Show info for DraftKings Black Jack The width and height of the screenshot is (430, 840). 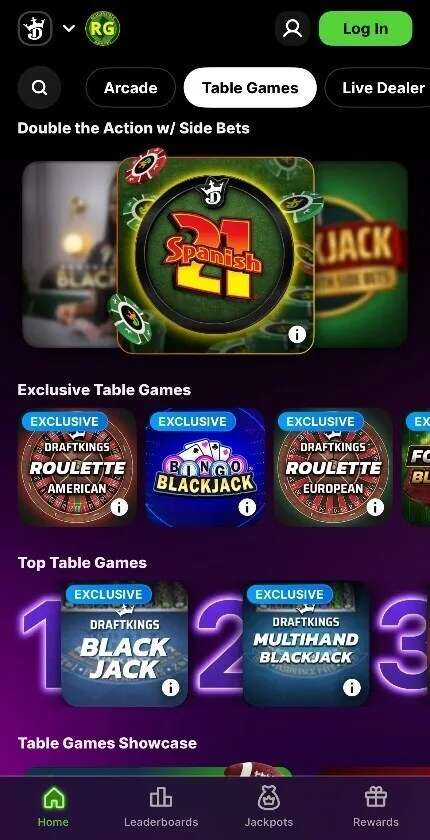click(x=170, y=687)
